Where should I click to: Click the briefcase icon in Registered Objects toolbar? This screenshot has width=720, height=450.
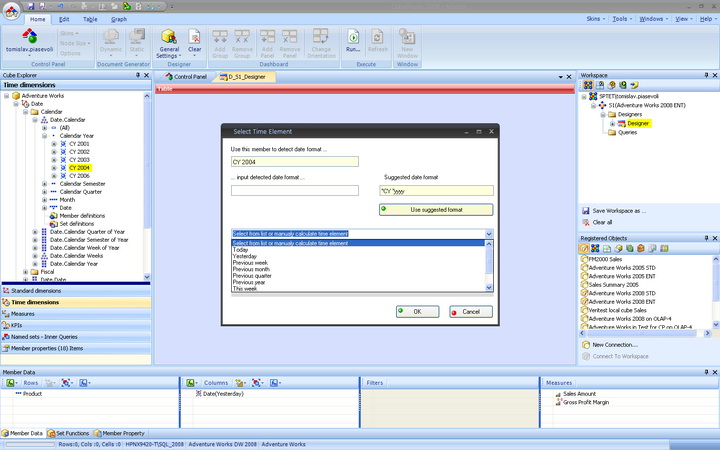tap(641, 248)
